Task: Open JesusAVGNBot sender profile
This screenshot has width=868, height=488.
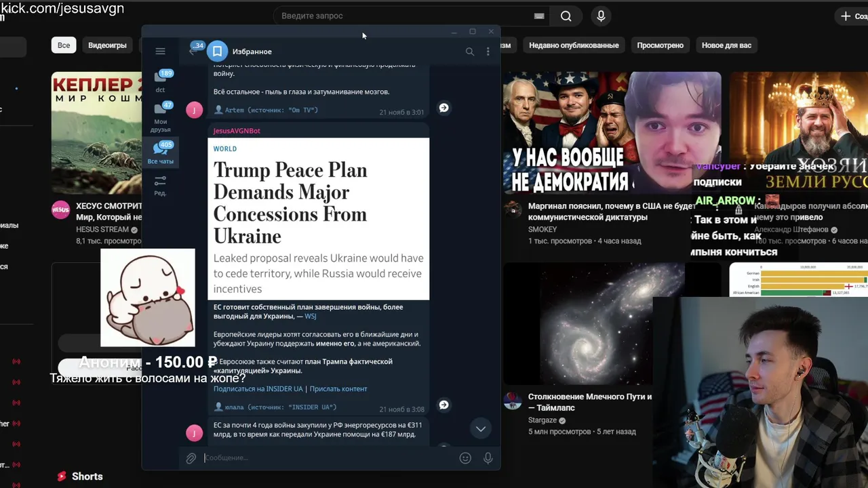Action: pos(237,131)
